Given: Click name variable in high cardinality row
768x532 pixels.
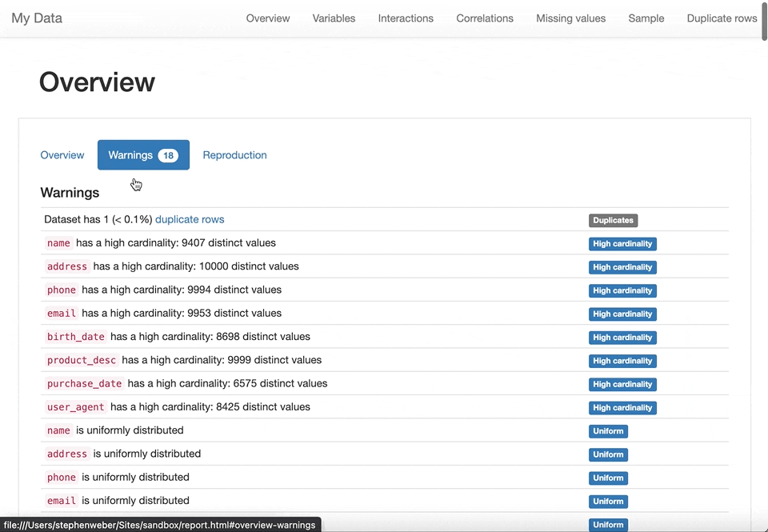Looking at the screenshot, I should 58,243.
